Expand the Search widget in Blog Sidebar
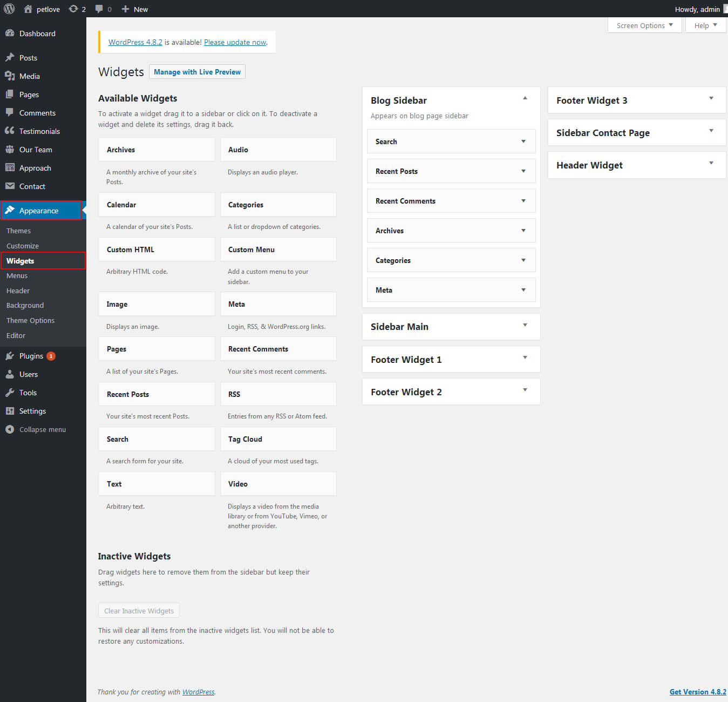The height and width of the screenshot is (702, 728). [523, 141]
